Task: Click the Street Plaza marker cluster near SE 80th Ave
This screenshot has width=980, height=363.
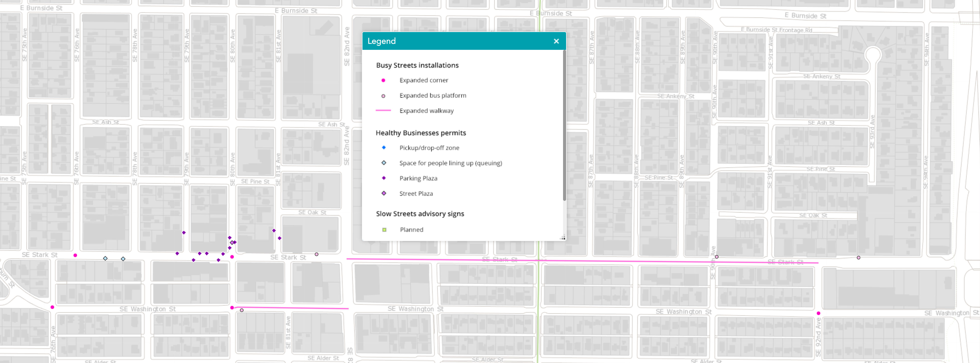Action: pyautogui.click(x=232, y=242)
